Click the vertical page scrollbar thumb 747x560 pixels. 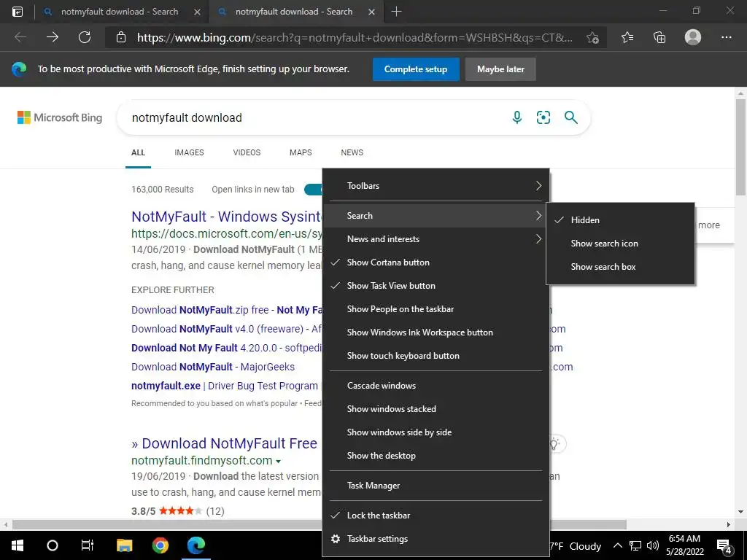pos(740,147)
